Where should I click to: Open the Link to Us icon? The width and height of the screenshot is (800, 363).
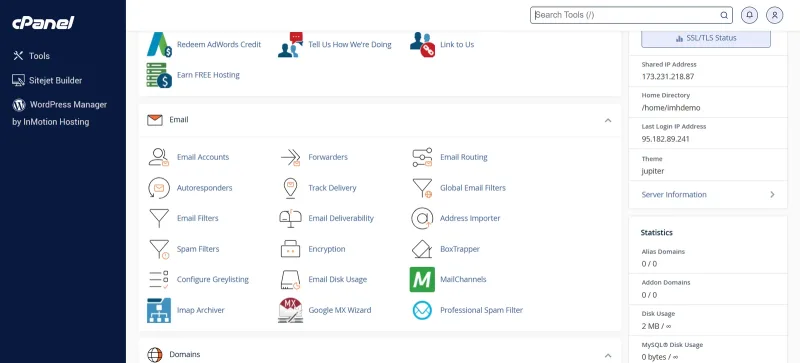(422, 44)
